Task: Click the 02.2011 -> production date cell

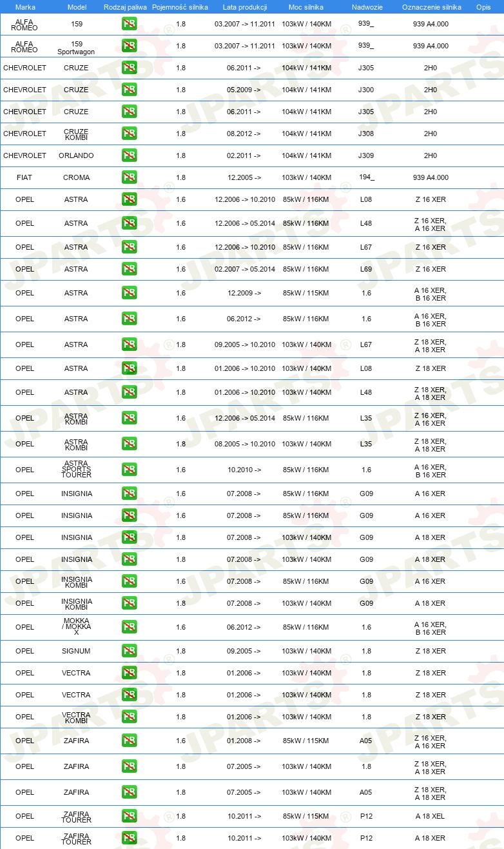Action: [x=244, y=155]
